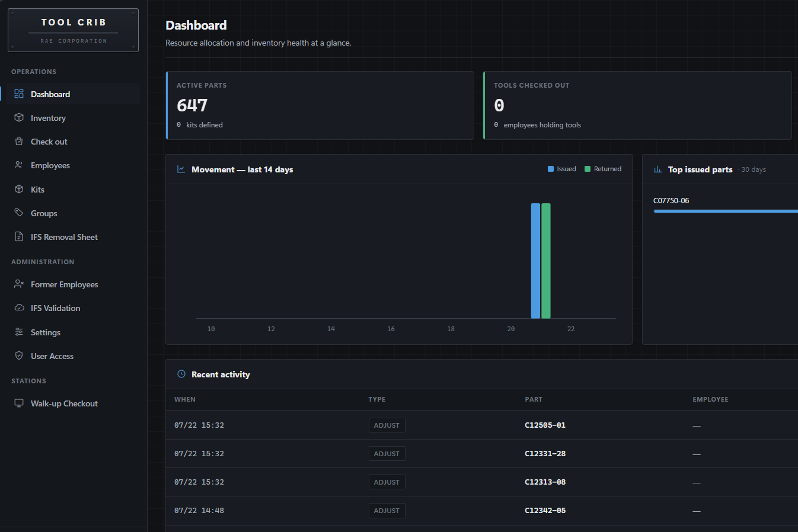Click the Dashboard grid icon in sidebar

pyautogui.click(x=19, y=94)
